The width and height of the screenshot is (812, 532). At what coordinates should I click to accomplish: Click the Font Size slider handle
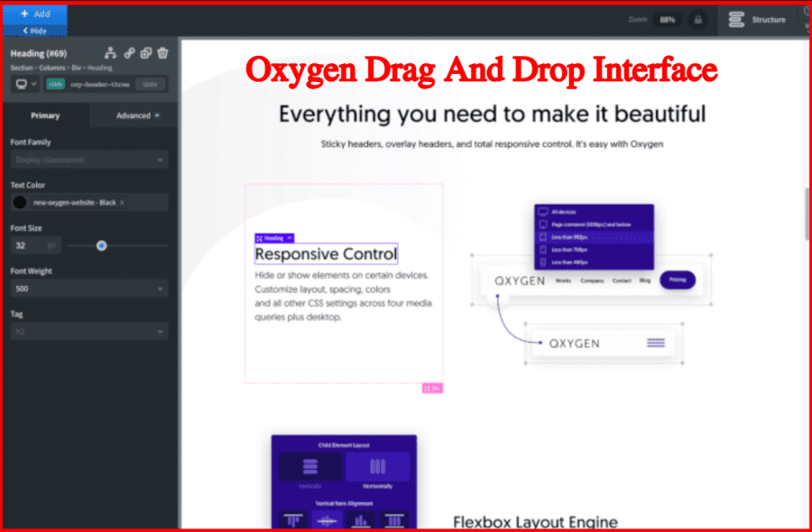point(101,245)
